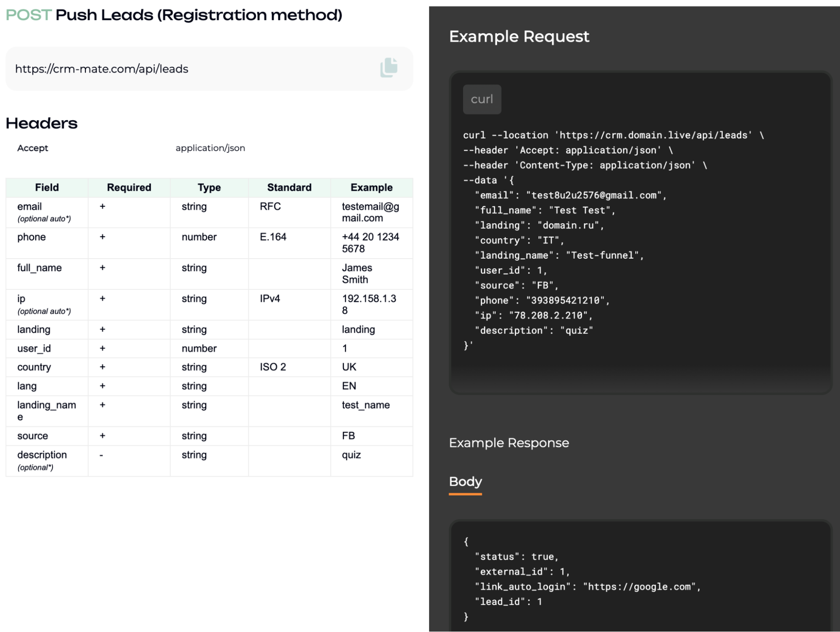Copy the endpoint URL with copy icon

coord(389,68)
